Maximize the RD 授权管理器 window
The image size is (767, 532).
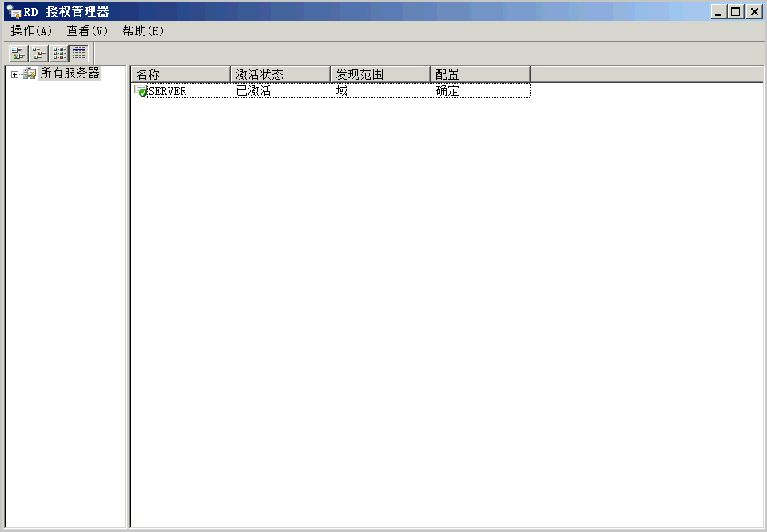736,11
